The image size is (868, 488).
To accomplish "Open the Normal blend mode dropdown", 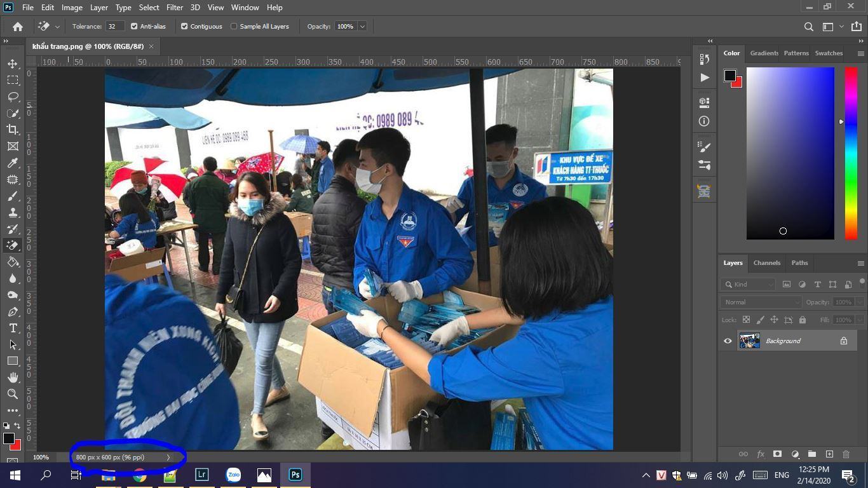I will (761, 302).
